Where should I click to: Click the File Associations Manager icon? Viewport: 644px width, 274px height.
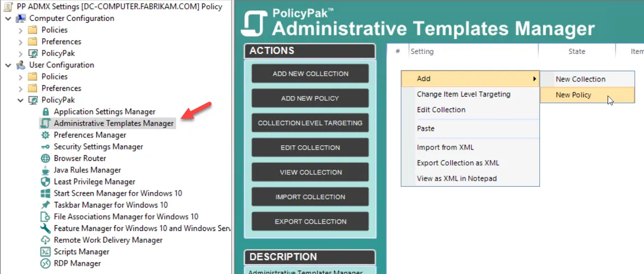tap(45, 217)
